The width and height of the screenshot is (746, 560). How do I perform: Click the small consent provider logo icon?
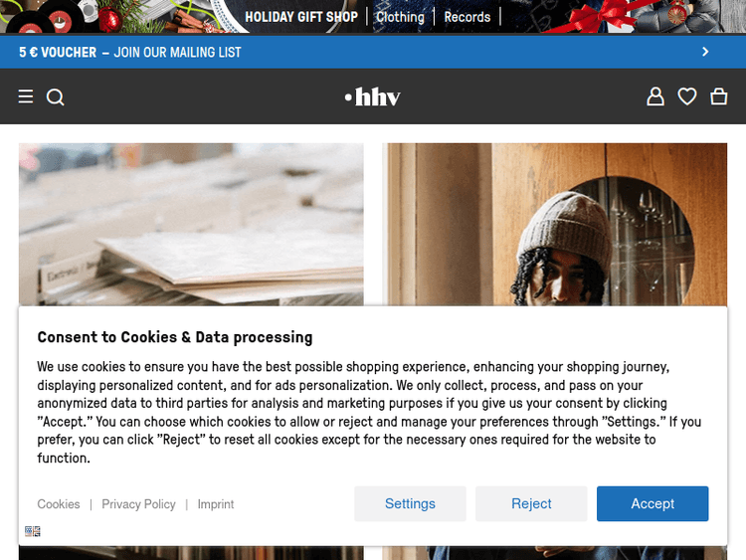click(33, 531)
